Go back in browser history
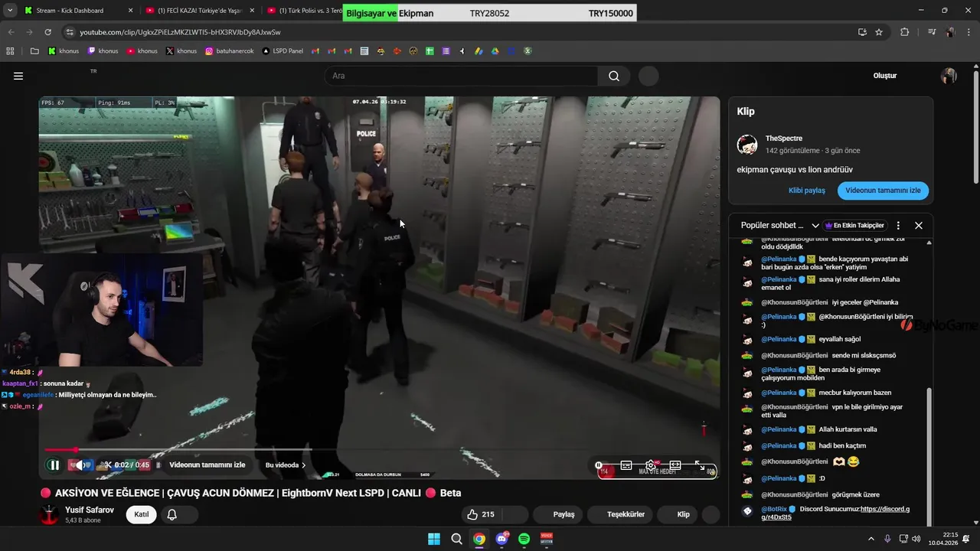The image size is (980, 551). 11,32
